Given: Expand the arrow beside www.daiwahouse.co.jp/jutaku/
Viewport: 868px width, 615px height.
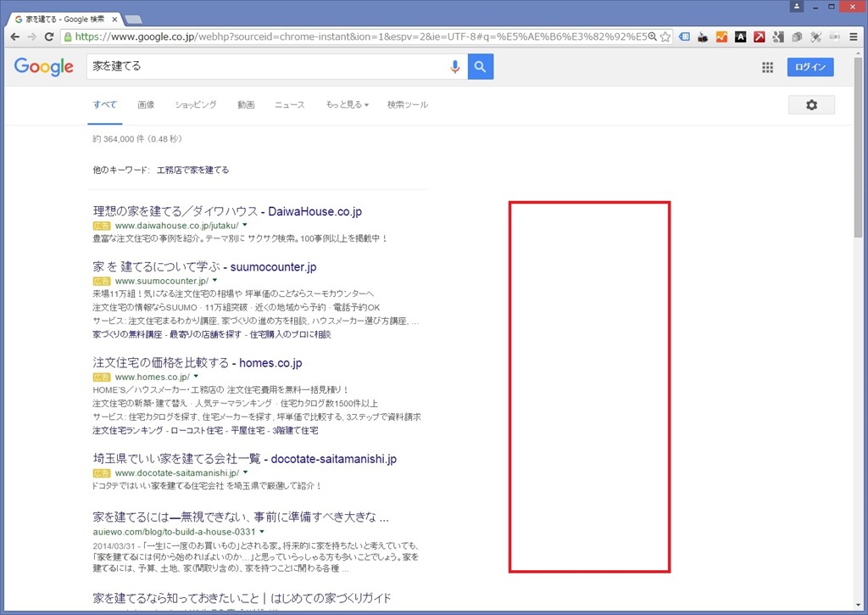Looking at the screenshot, I should (245, 226).
